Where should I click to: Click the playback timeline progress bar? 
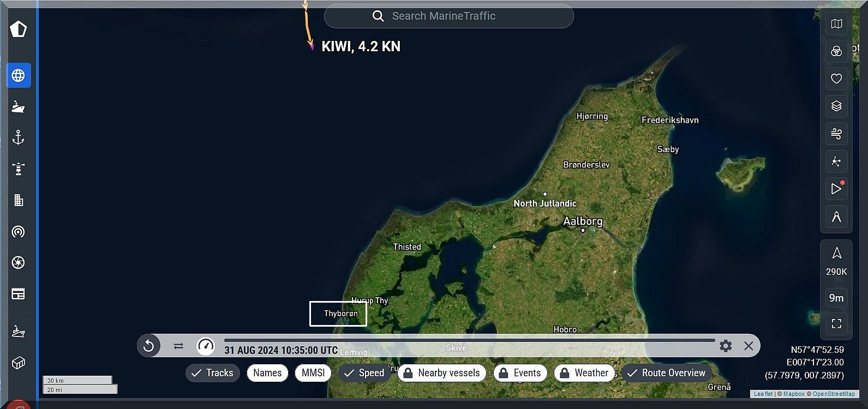click(x=469, y=340)
